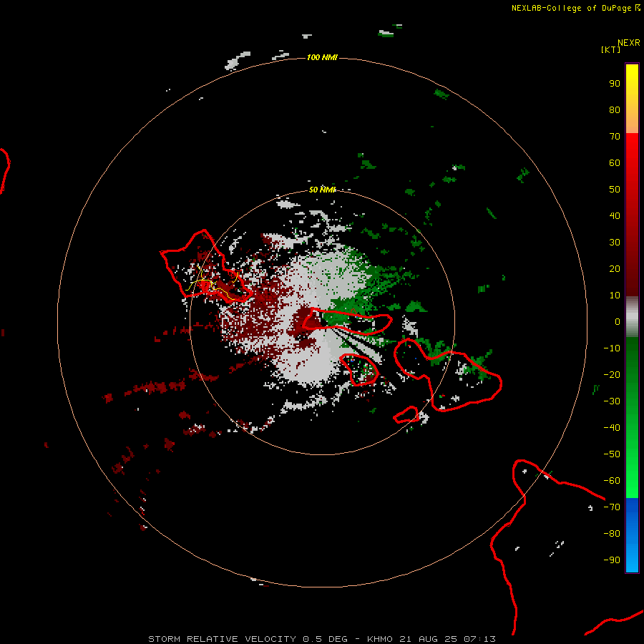Click the positive 30 knot scale label
The image size is (644, 644).
click(x=615, y=243)
